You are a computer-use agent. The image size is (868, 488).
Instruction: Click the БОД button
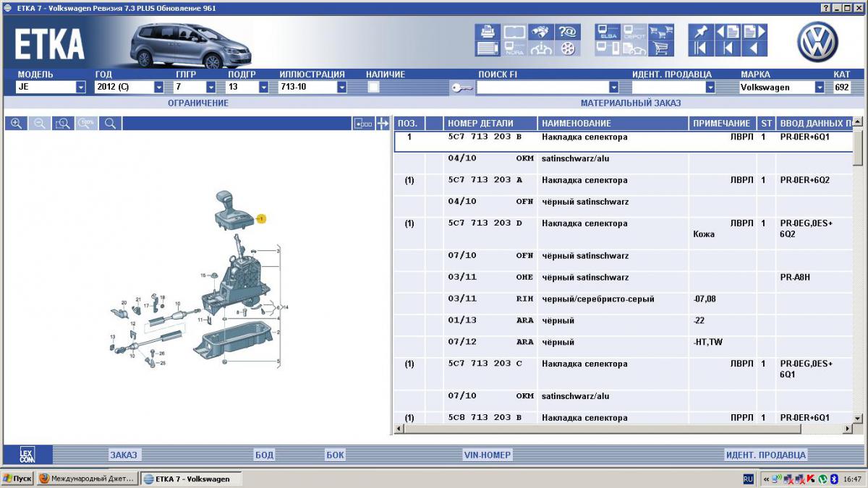[x=264, y=455]
